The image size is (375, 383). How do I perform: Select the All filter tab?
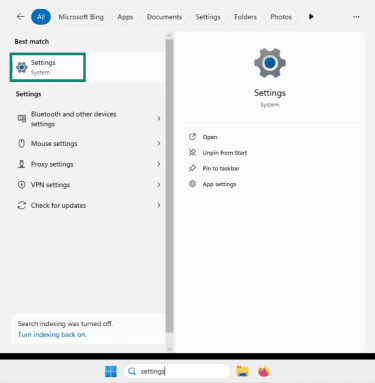tap(41, 17)
